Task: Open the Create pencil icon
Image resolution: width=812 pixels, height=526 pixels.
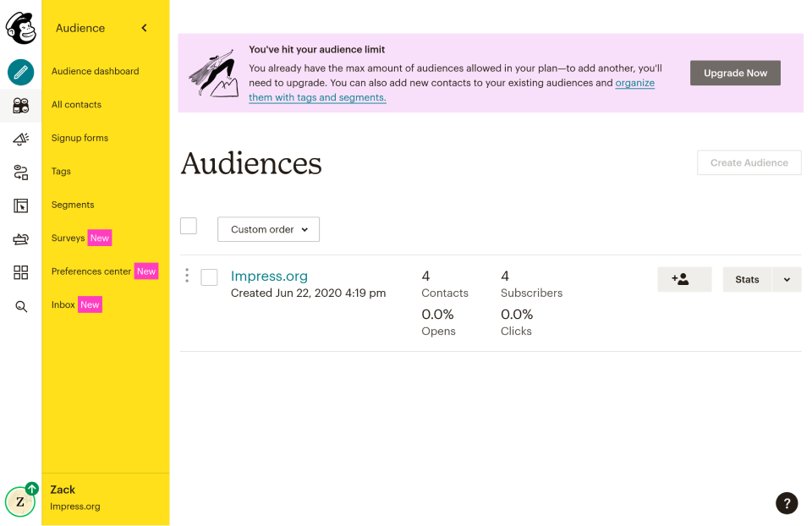Action: coord(20,72)
